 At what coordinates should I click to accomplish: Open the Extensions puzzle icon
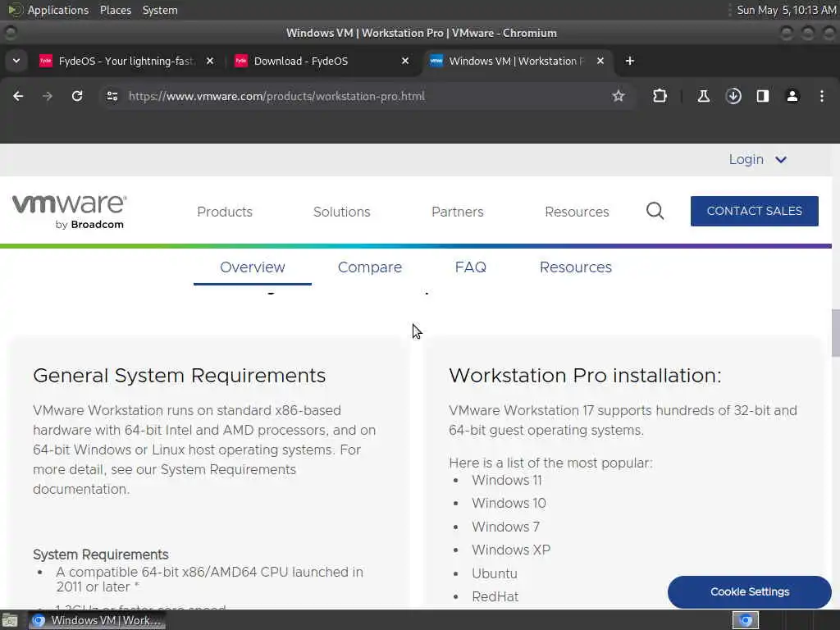coord(660,96)
